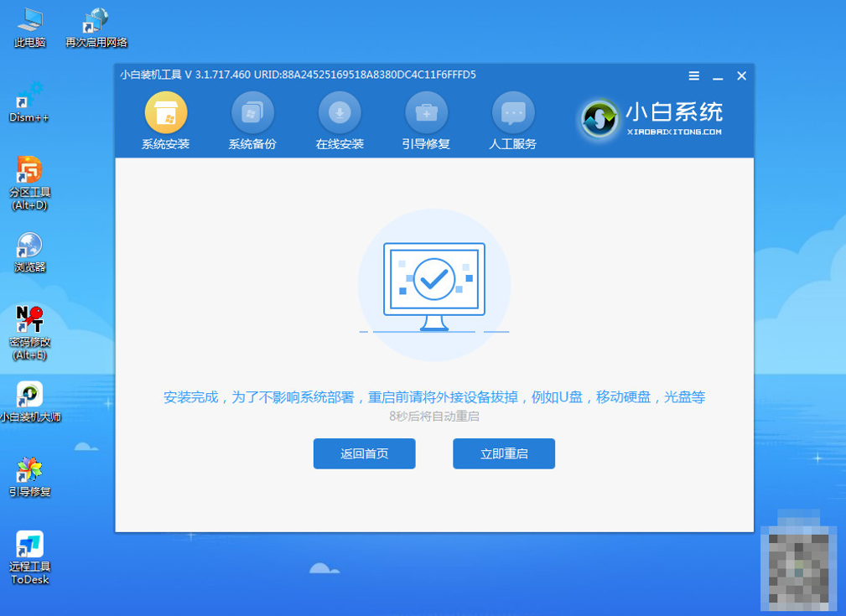The height and width of the screenshot is (616, 846).
Task: Click the 系统备份 tab label
Action: click(252, 144)
